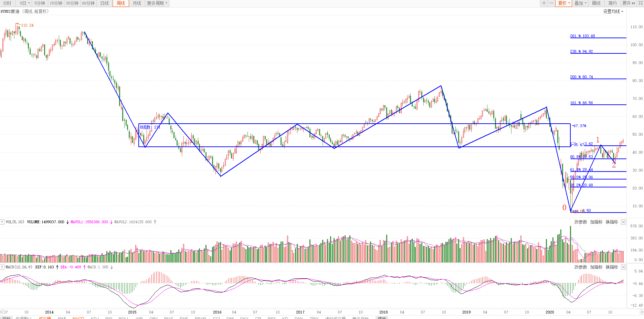Select BOLL in bottom indicator tabs
Image resolution: width=644 pixels, height=319 pixels.
pyautogui.click(x=123, y=318)
